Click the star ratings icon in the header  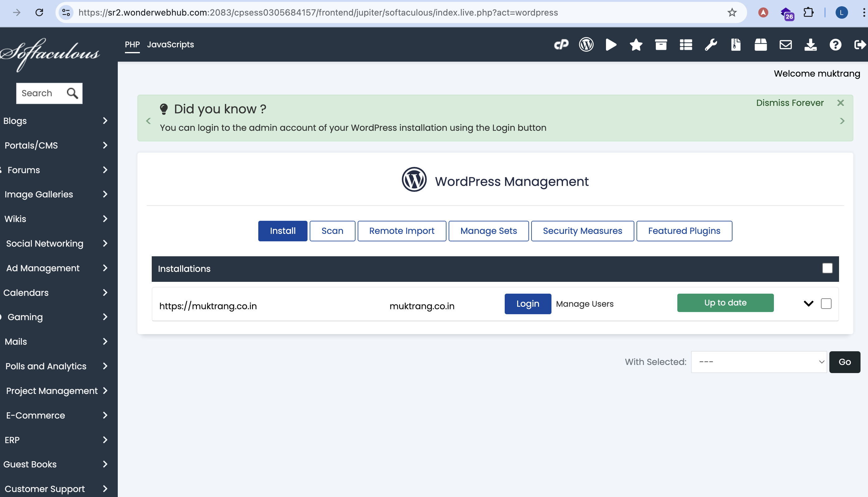coord(636,45)
